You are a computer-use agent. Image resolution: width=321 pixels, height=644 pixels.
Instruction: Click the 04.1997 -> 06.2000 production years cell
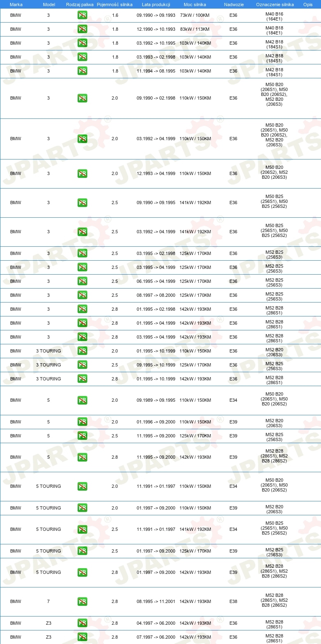point(156,623)
